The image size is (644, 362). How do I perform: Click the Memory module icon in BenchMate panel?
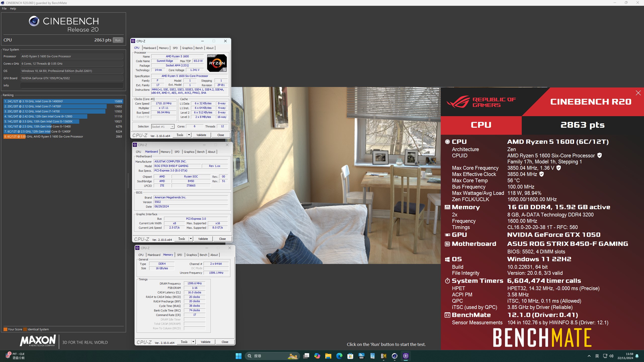click(x=447, y=207)
